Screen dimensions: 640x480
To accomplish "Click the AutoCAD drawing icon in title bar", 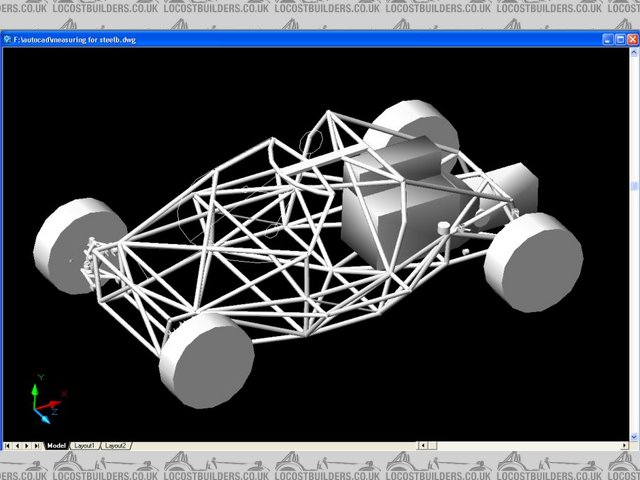I will 6,40.
